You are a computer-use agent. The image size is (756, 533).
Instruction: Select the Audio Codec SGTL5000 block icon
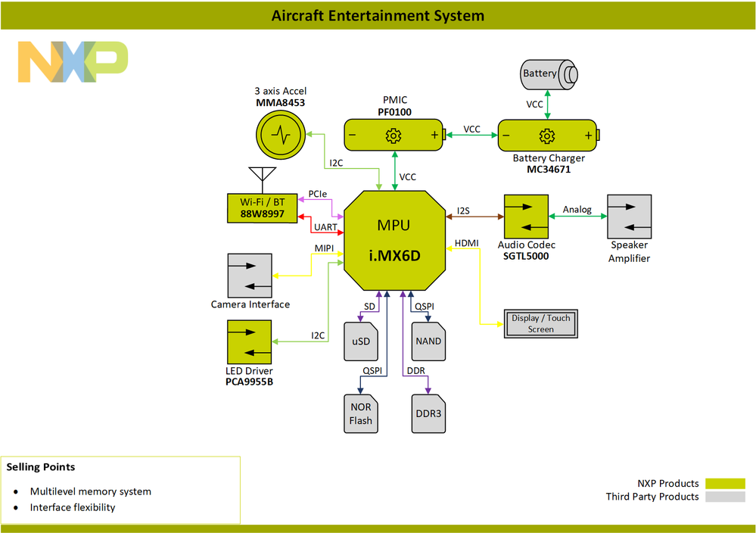coord(526,217)
